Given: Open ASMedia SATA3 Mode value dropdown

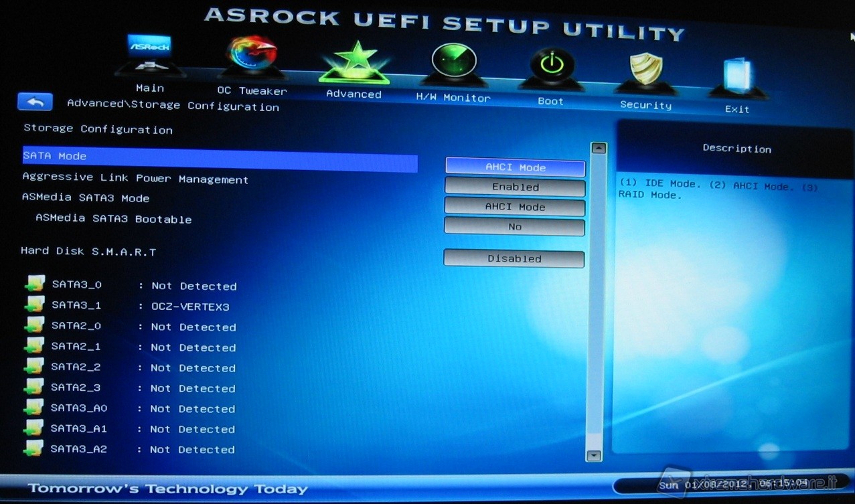Looking at the screenshot, I should click(x=514, y=207).
